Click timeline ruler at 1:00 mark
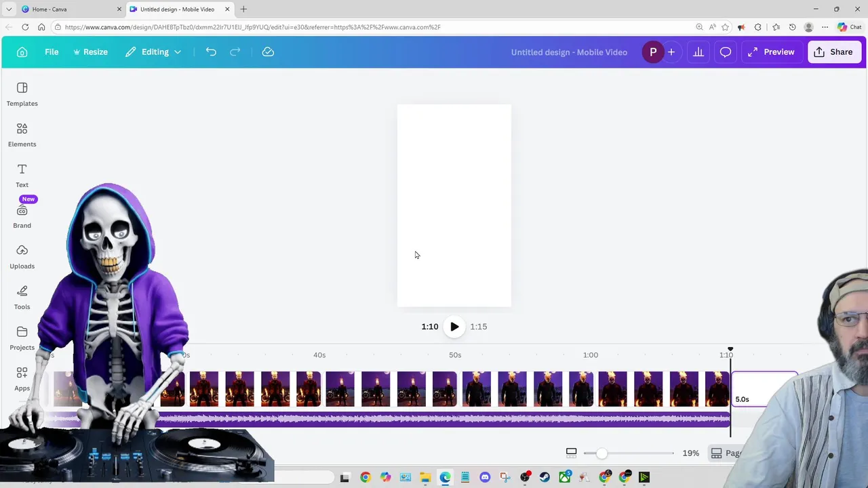868x488 pixels. tap(591, 355)
